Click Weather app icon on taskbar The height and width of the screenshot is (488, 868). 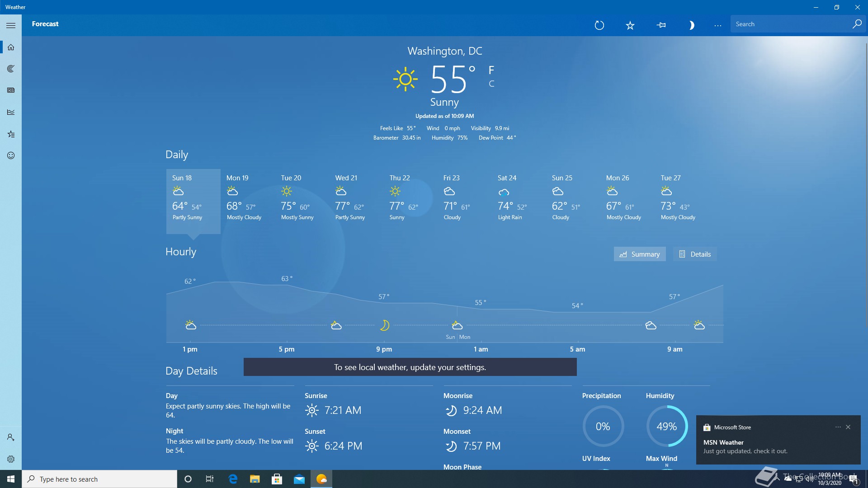point(321,479)
